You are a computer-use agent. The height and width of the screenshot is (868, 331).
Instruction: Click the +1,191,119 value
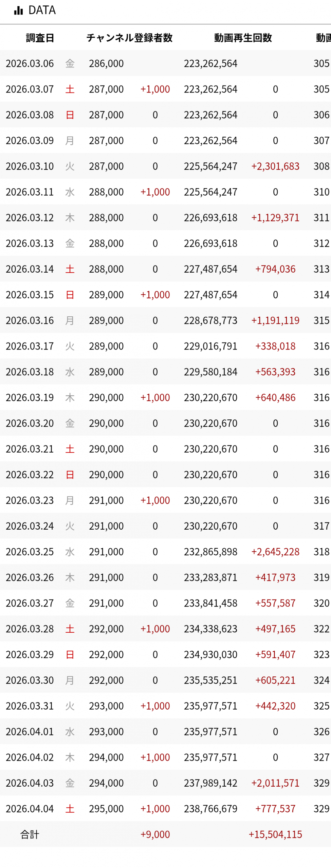275,320
